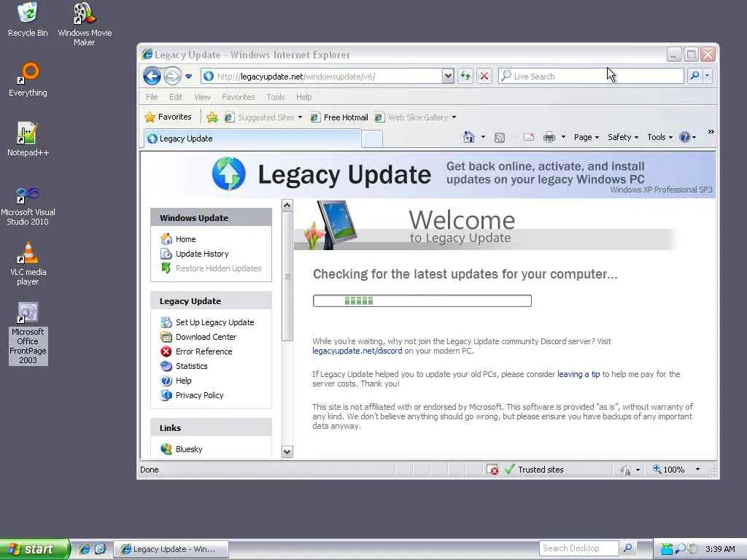
Task: Open the Edit menu
Action: tap(175, 97)
